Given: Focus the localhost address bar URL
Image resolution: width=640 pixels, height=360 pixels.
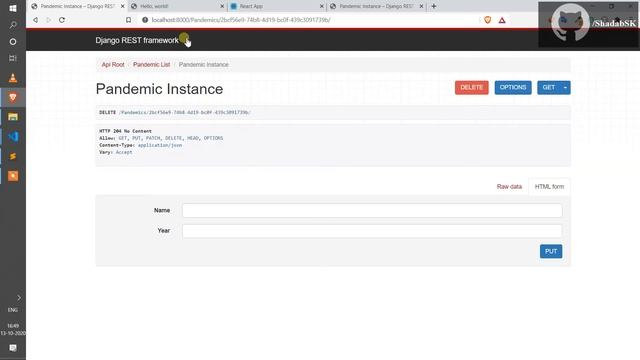Looking at the screenshot, I should point(241,20).
